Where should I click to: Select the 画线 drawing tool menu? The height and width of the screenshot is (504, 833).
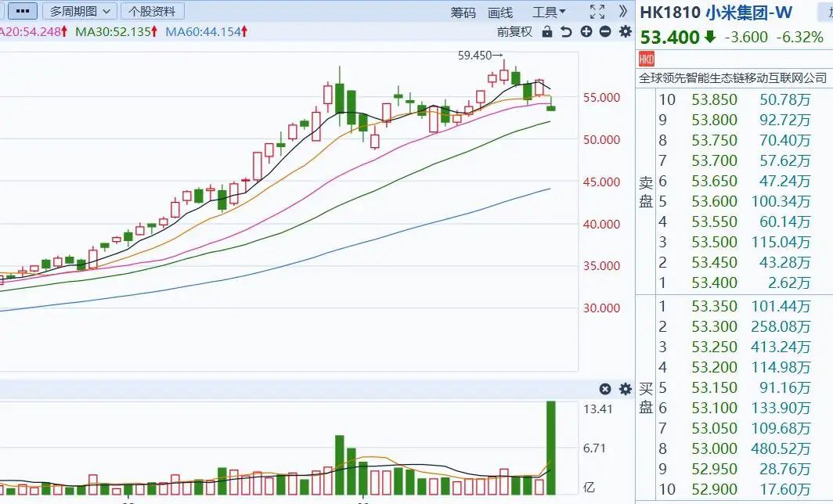(x=500, y=13)
